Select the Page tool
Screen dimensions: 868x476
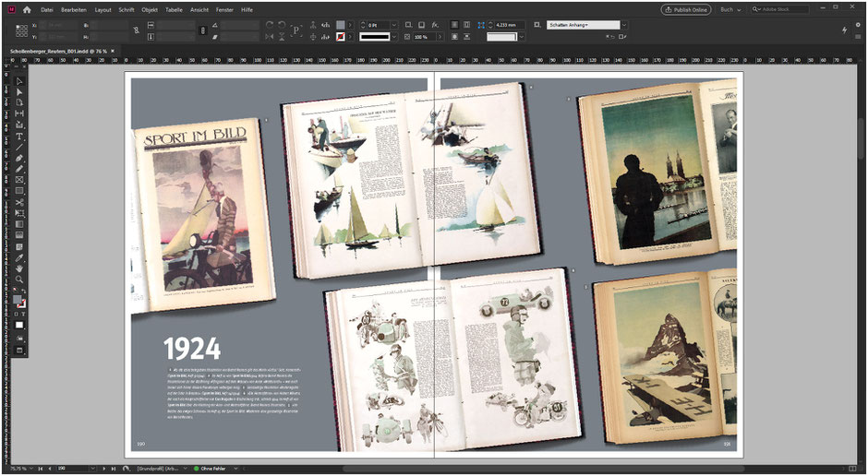click(19, 102)
